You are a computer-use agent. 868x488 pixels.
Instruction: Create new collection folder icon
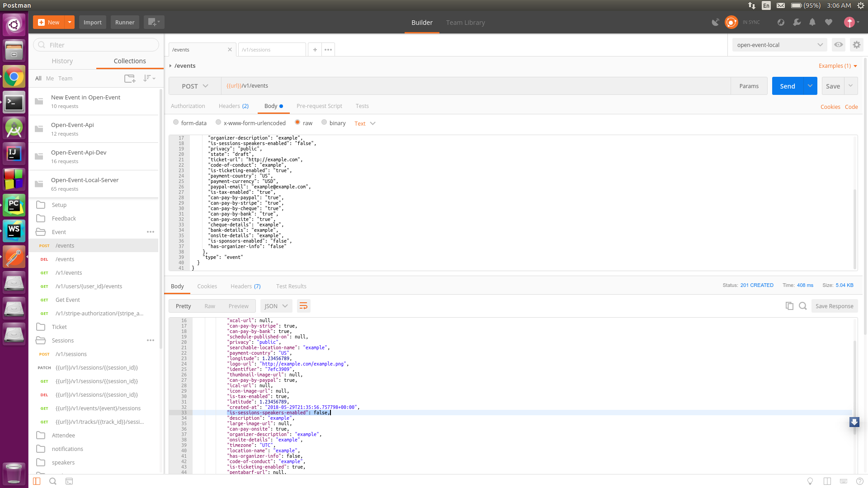[130, 79]
